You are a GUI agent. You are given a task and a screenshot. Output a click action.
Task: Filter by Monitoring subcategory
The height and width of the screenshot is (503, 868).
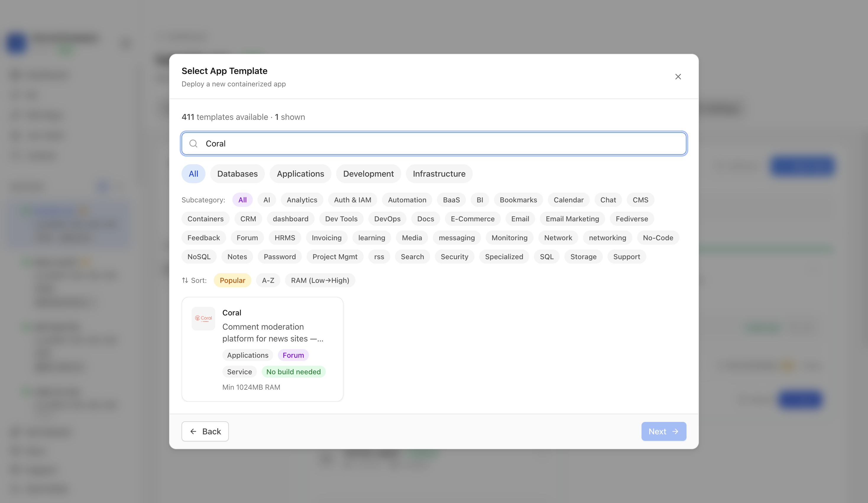509,238
